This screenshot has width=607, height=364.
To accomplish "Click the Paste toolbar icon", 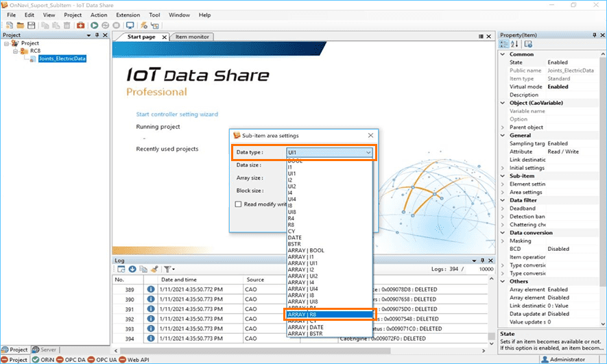I will click(56, 25).
